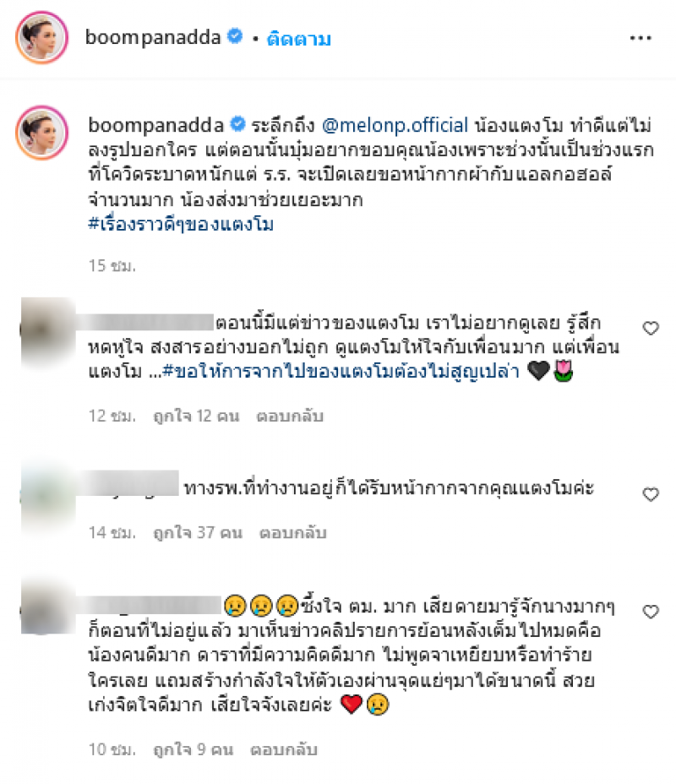Like the comment with crying emojis

click(x=651, y=612)
